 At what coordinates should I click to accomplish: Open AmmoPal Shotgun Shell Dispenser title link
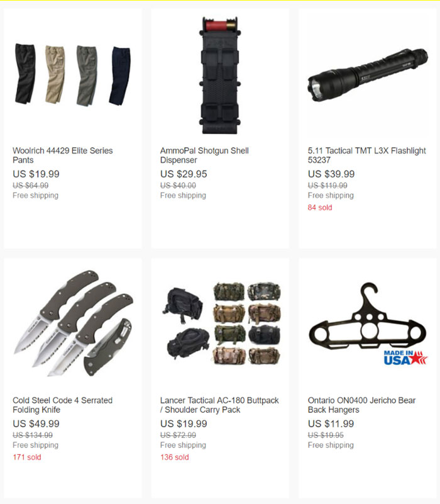point(204,155)
